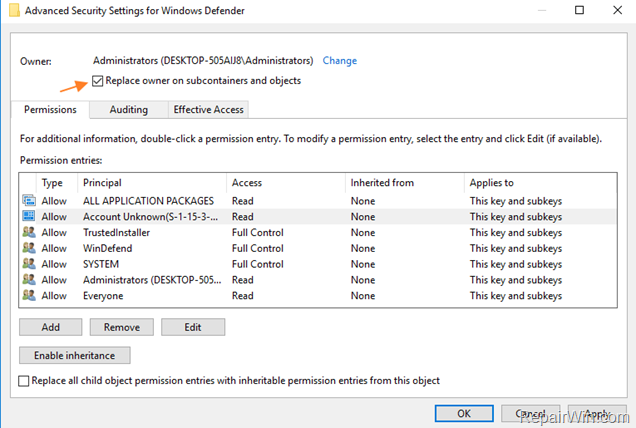Select the WinDefend principal entry
Image resolution: width=636 pixels, height=428 pixels.
coord(107,248)
